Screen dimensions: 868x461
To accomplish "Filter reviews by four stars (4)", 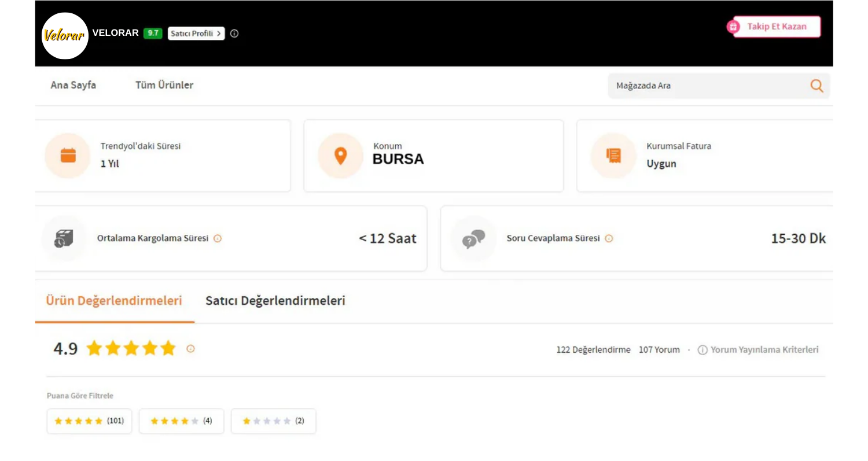I will pyautogui.click(x=181, y=421).
